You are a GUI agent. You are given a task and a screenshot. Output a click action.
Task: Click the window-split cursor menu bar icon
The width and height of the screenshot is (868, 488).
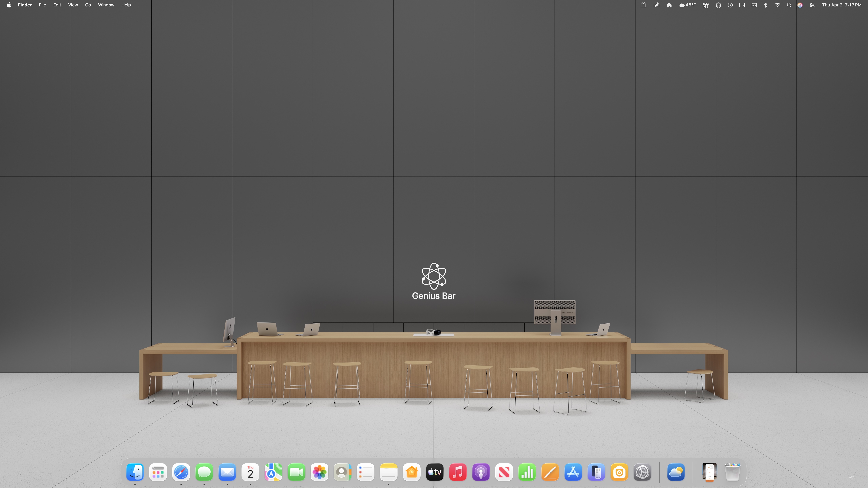click(x=742, y=5)
